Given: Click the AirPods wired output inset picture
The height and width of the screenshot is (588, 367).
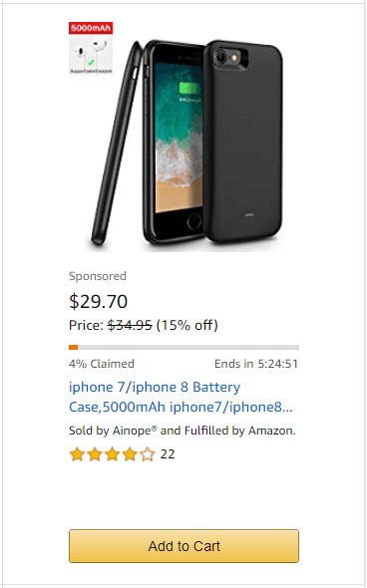Looking at the screenshot, I should [x=91, y=55].
